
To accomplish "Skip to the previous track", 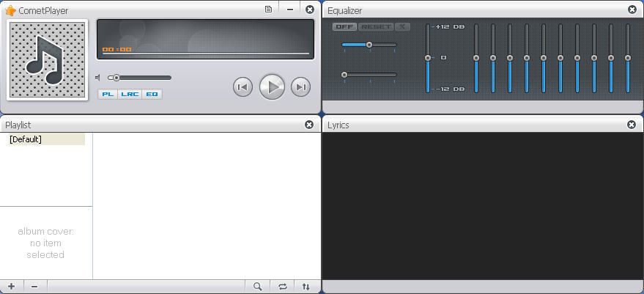I will click(243, 87).
